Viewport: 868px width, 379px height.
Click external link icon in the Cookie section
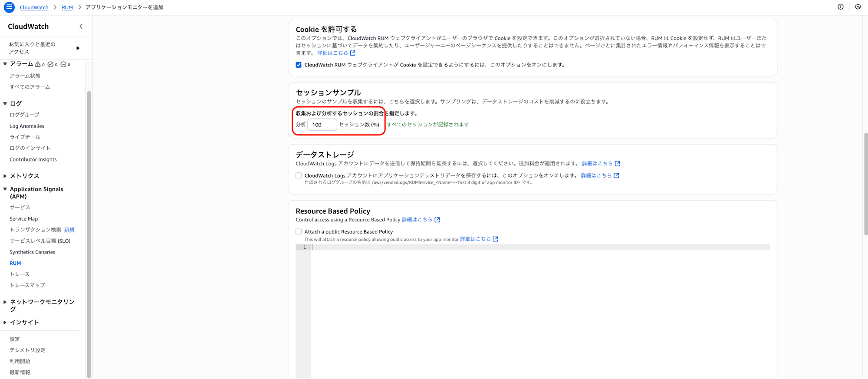353,53
